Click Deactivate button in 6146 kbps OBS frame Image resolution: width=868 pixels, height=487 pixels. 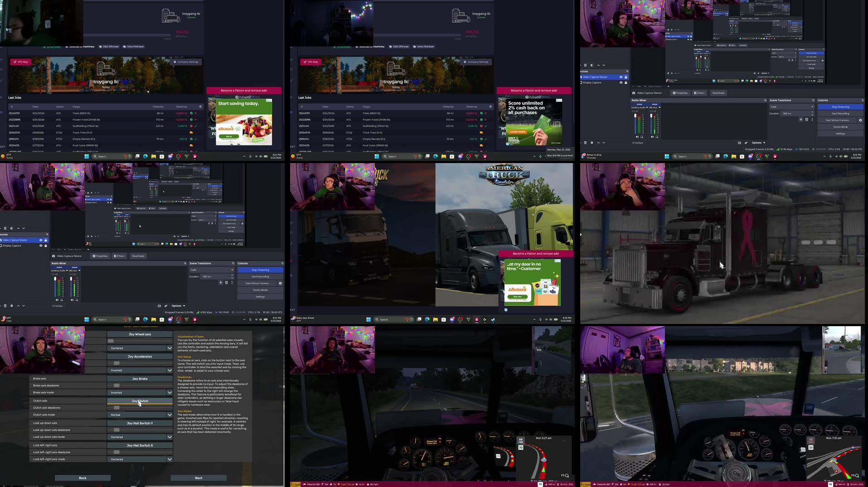718,93
